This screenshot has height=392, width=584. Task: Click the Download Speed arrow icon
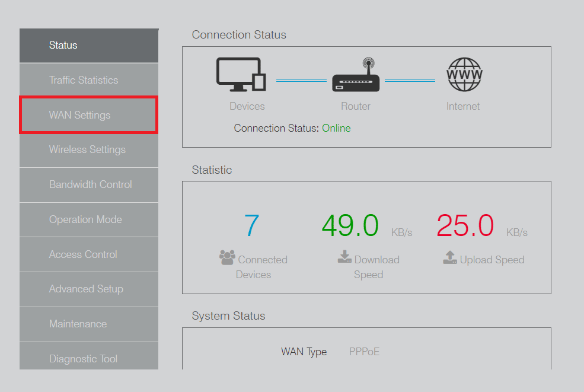coord(344,257)
